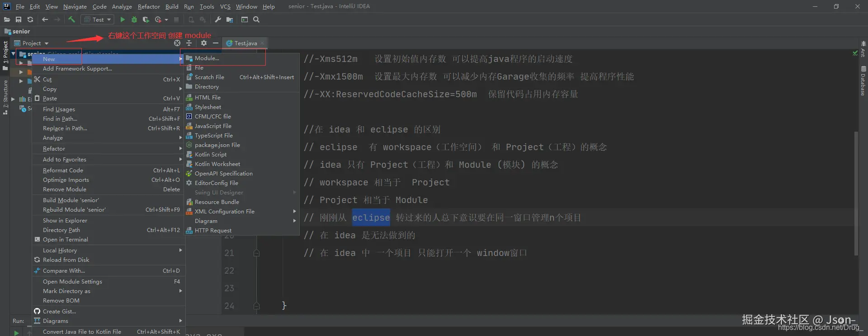The height and width of the screenshot is (336, 868).
Task: Select Module... in the New submenu
Action: click(241, 58)
